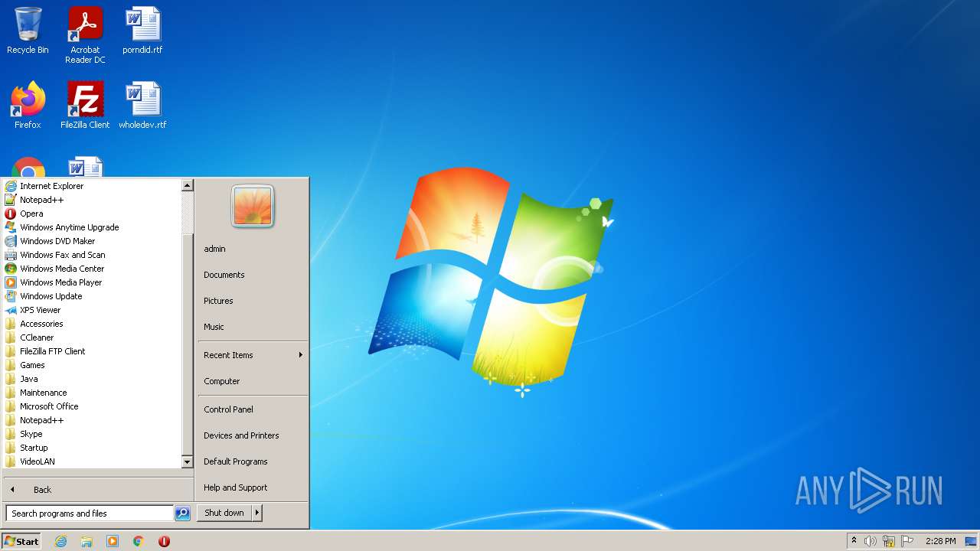Open Documents from Start menu

point(253,275)
